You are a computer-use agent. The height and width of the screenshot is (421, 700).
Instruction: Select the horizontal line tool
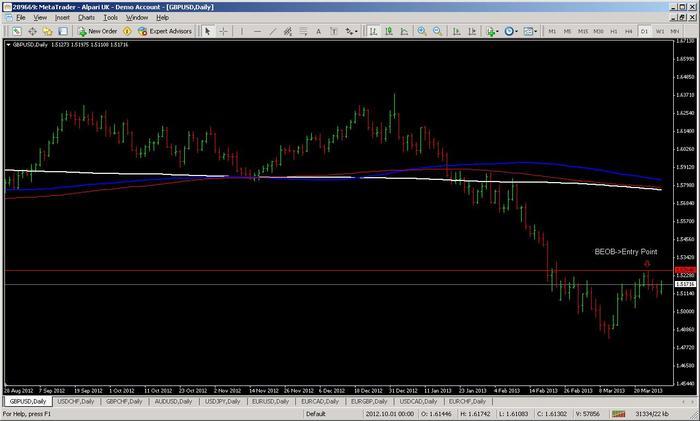257,31
